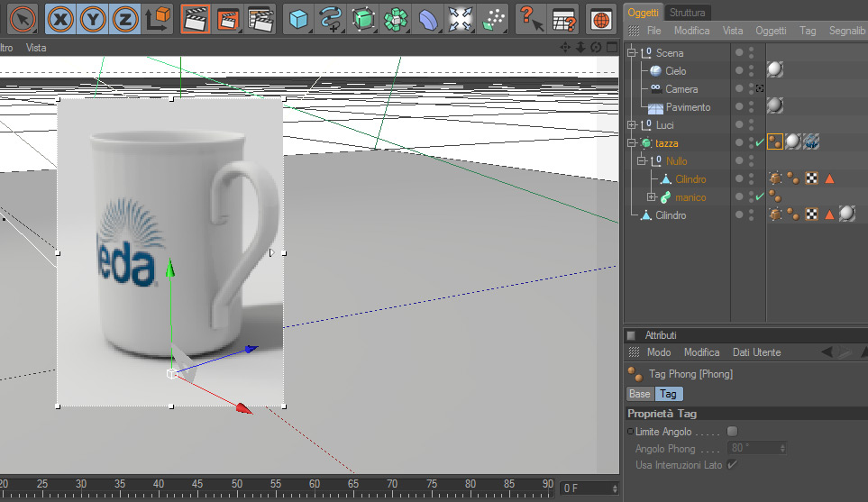Select the checkerboard UVW tag on bottom Cilindro

tap(811, 214)
